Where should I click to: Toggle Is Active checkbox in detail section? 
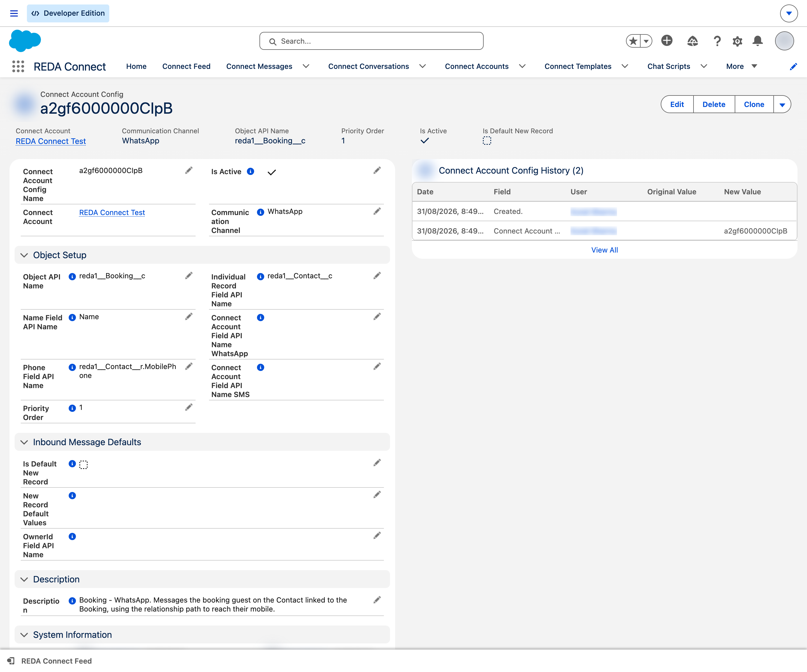point(272,172)
